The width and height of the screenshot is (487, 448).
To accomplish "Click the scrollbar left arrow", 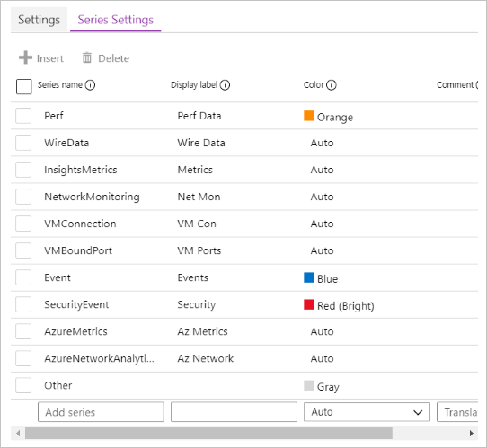I will [x=18, y=433].
